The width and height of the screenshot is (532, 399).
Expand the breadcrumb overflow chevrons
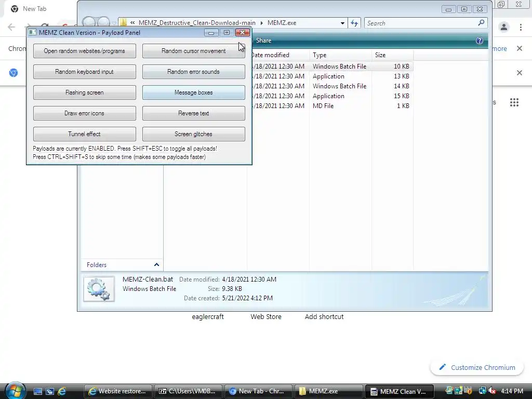[132, 23]
